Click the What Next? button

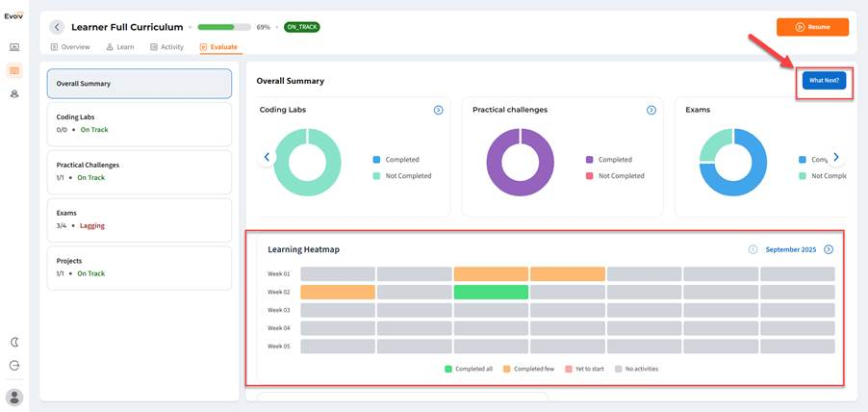pyautogui.click(x=825, y=81)
